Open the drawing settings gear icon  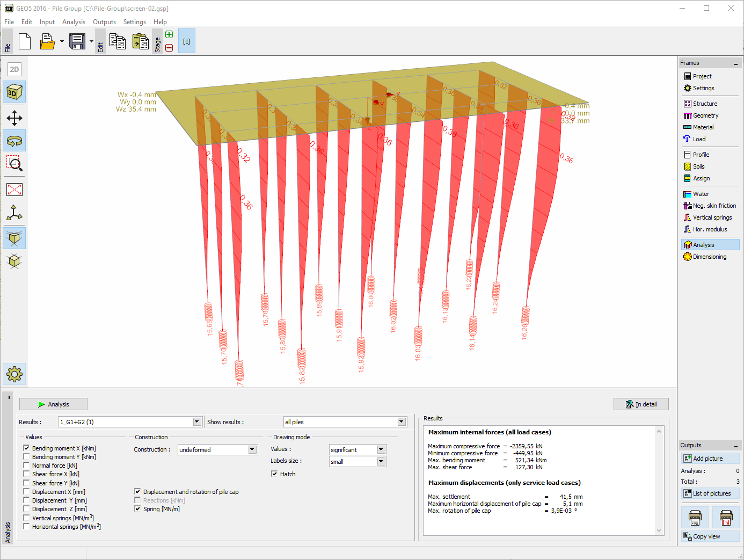point(14,374)
